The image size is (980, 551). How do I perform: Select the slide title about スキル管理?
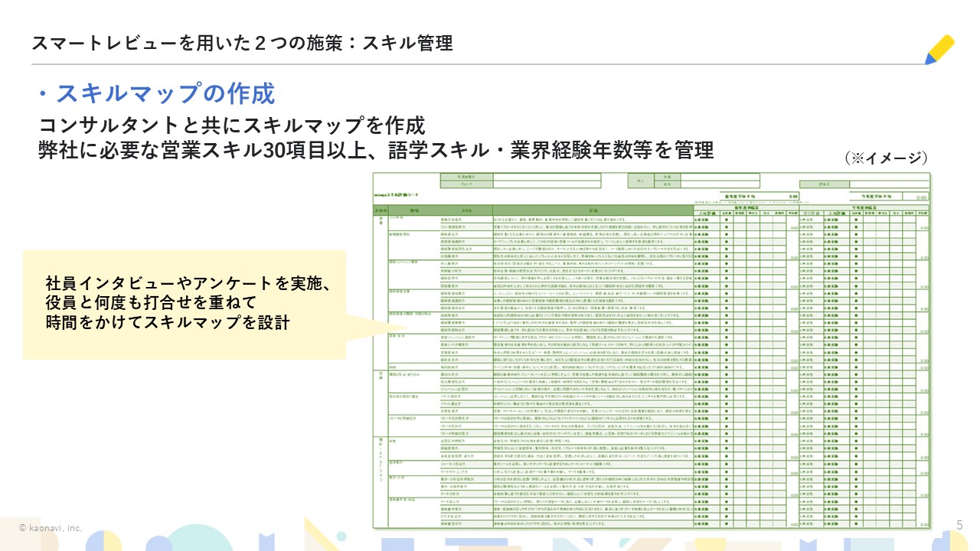242,43
